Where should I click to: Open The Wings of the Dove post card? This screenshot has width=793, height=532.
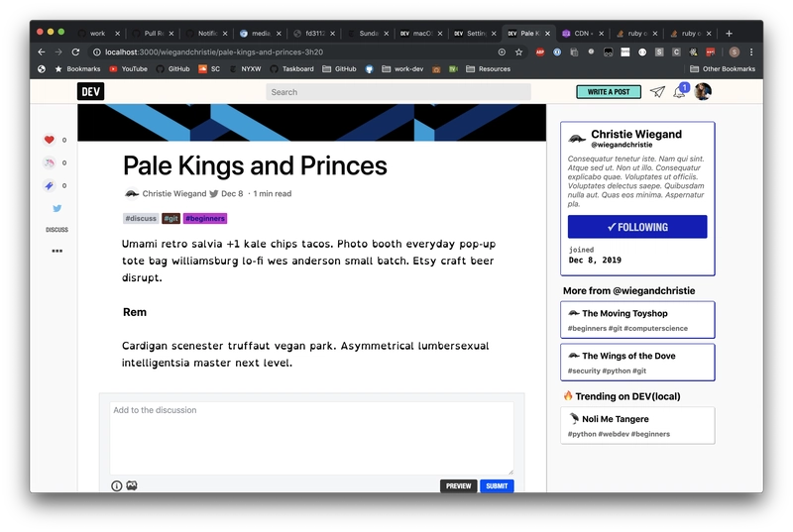(637, 363)
